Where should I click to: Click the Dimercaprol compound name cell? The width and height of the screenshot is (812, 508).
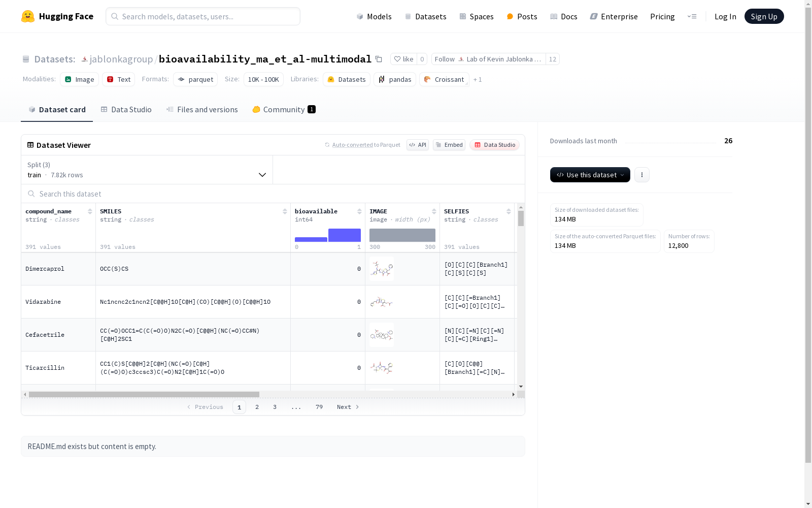tap(58, 269)
